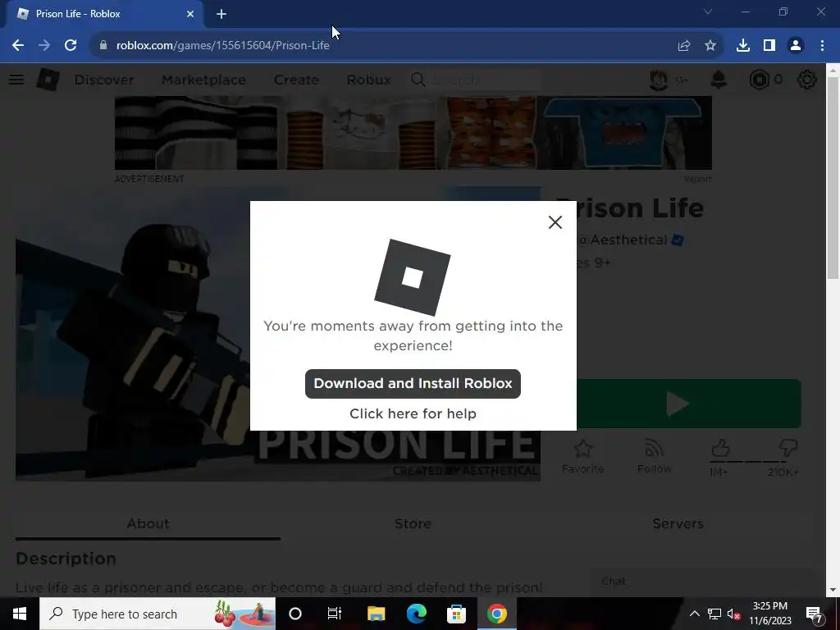This screenshot has height=630, width=840.
Task: Open Roblox notifications bell
Action: click(719, 80)
